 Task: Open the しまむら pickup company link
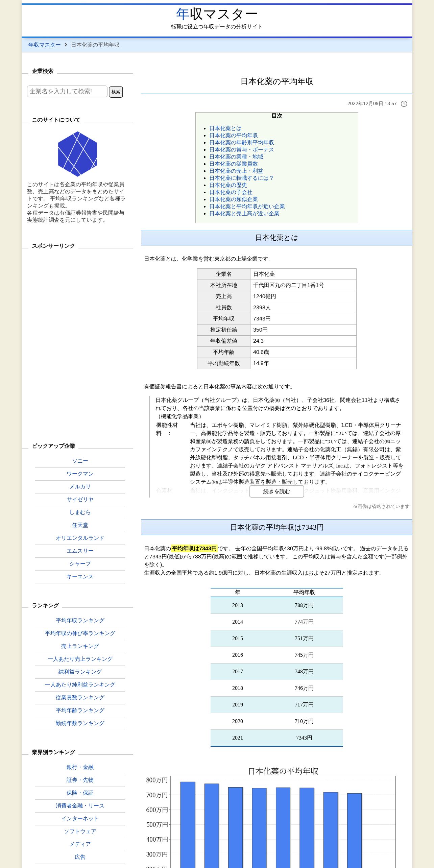tap(80, 512)
